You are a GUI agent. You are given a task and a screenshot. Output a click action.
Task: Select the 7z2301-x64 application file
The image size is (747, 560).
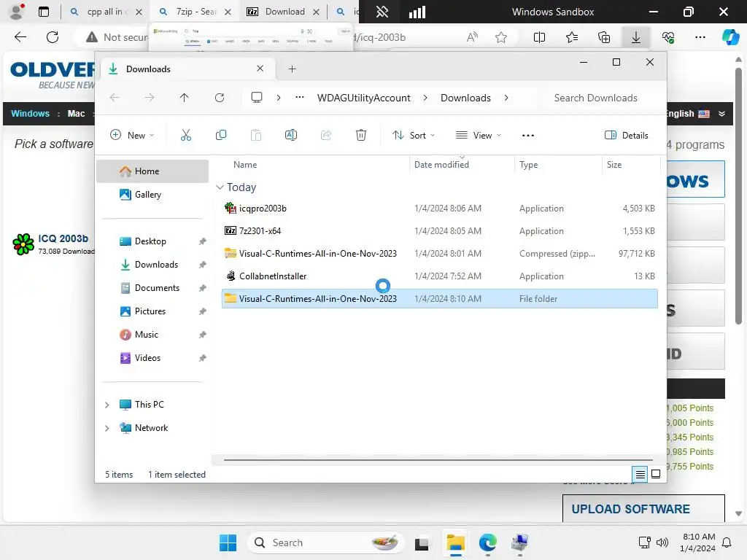[439, 230]
